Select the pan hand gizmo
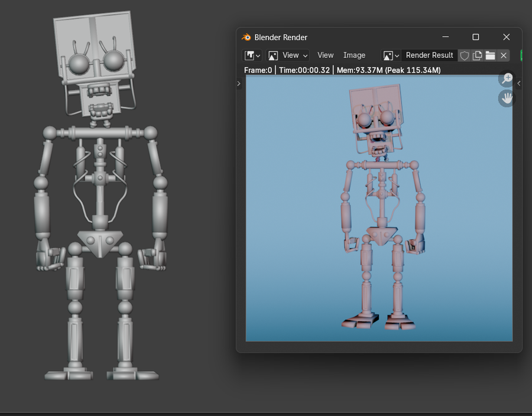The width and height of the screenshot is (532, 416). 507,99
